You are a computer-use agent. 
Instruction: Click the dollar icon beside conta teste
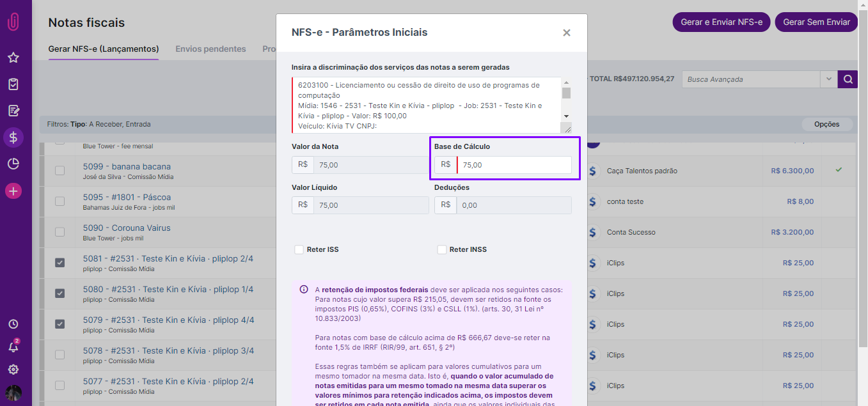tap(593, 201)
